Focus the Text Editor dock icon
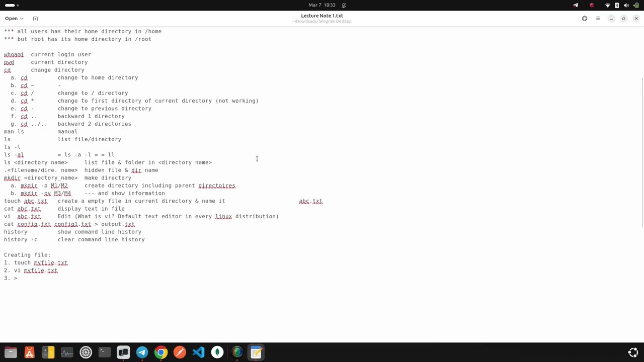This screenshot has height=362, width=644. [x=256, y=352]
